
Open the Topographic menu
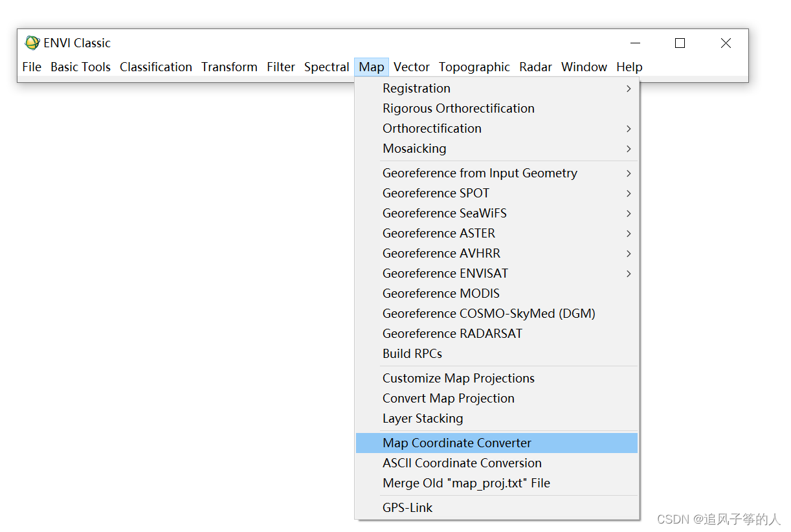[474, 67]
